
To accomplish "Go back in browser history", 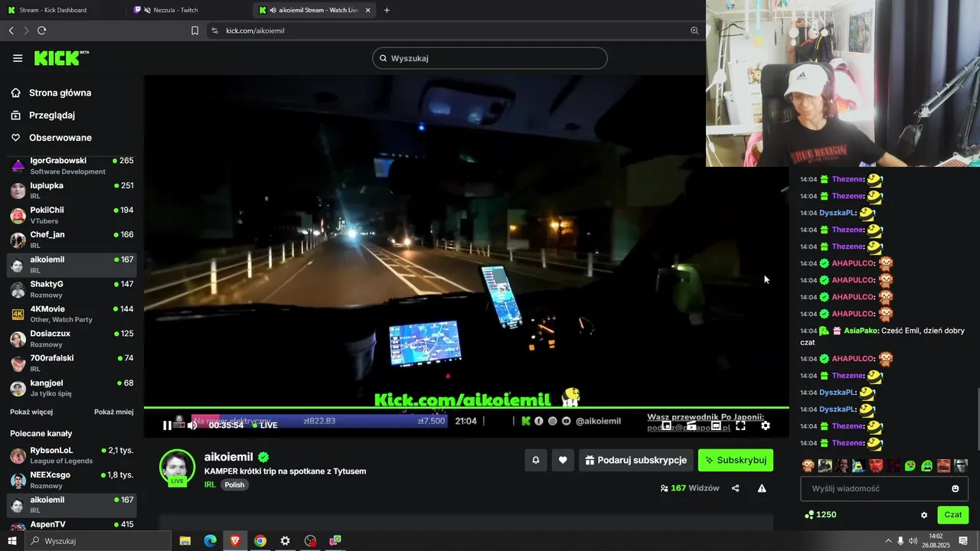I will click(11, 31).
